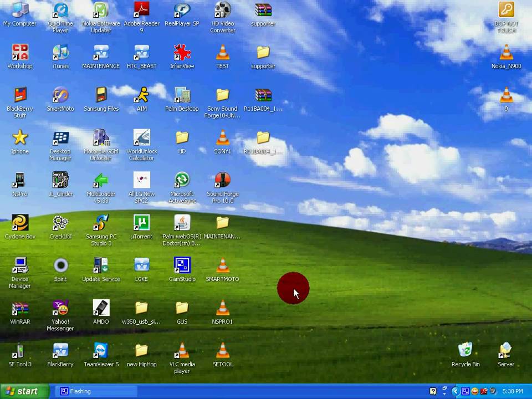Launch SmartMoto application shortcut

(x=60, y=95)
